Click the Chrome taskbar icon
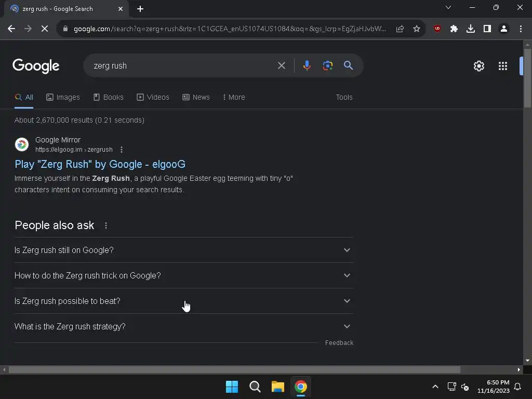 301,387
